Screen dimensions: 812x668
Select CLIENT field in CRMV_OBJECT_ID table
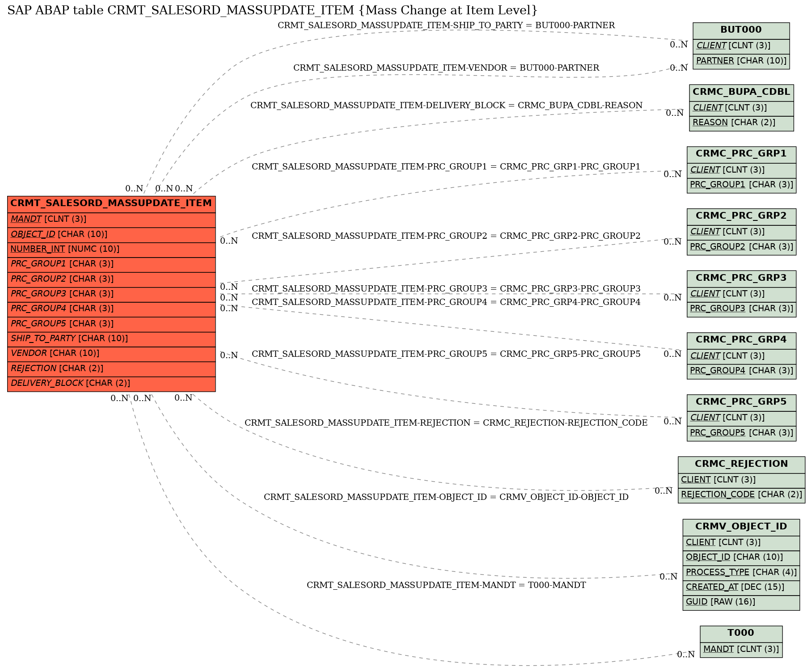(741, 543)
